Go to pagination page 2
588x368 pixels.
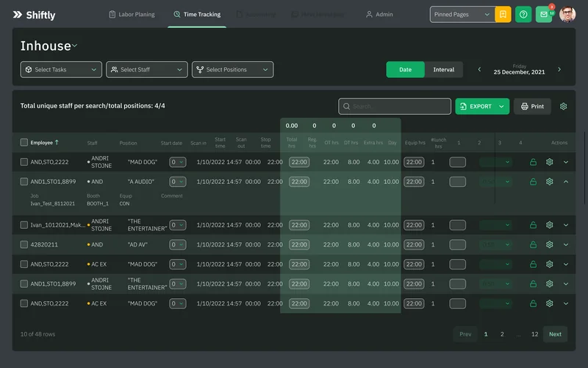[502, 334]
